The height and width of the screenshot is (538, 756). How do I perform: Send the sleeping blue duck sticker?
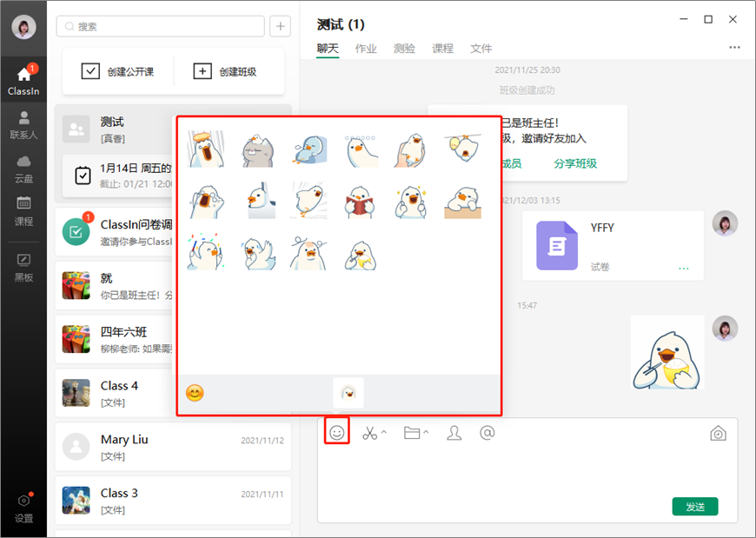(309, 149)
